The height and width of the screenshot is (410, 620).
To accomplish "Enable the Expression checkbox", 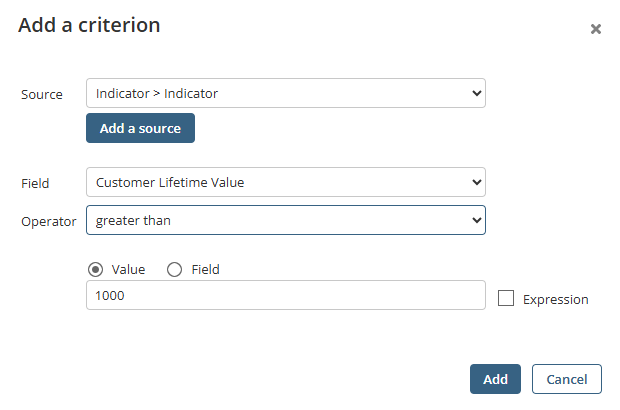I will [506, 298].
